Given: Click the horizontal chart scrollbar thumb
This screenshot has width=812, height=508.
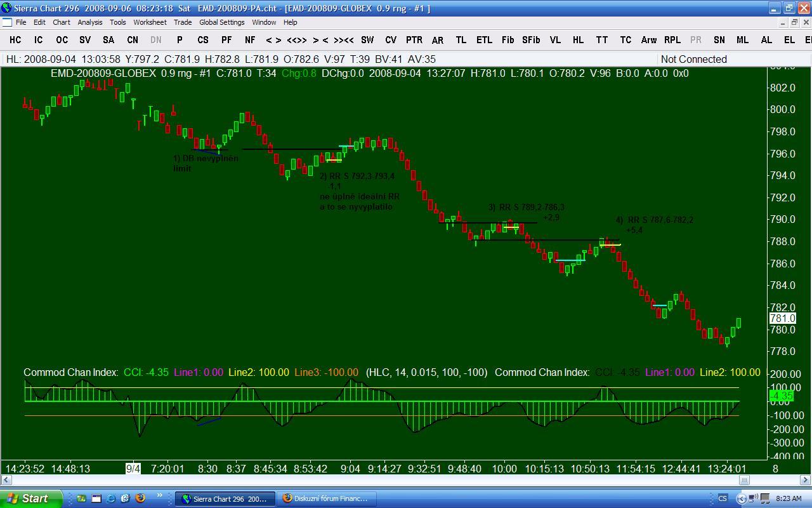Looking at the screenshot, I should click(x=744, y=480).
